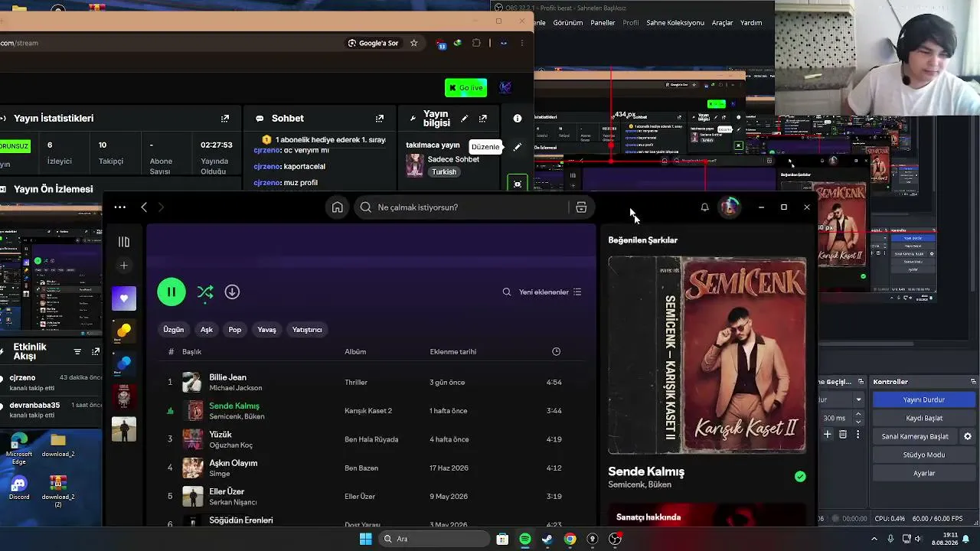Download the liked songs playlist
The width and height of the screenshot is (980, 551).
(x=232, y=292)
